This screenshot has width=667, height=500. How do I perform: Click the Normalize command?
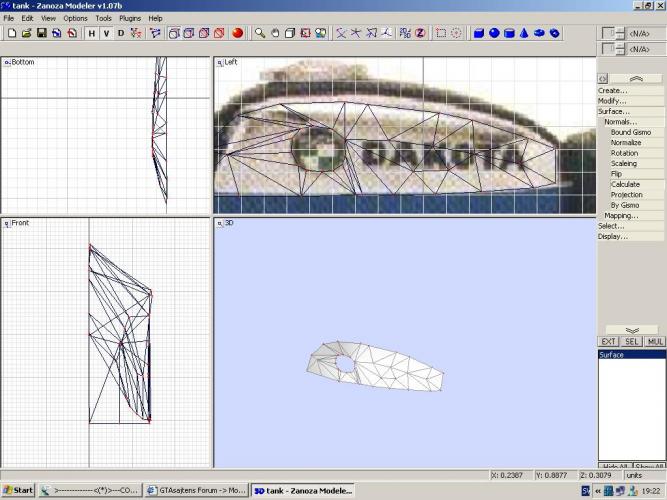point(626,142)
